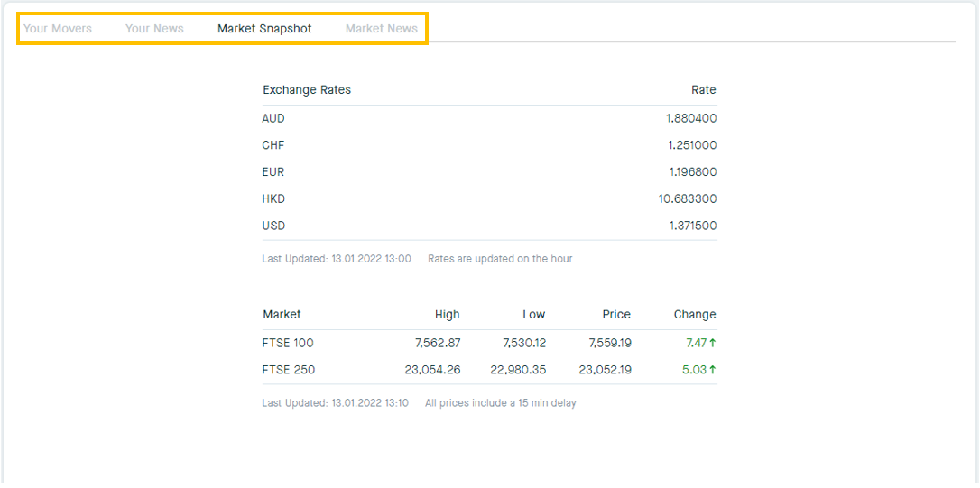Click the Low column header

(x=533, y=315)
